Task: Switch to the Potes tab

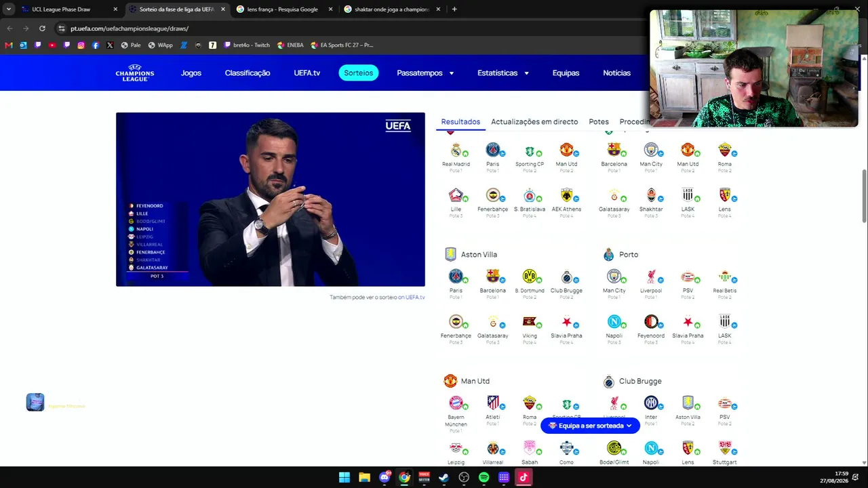Action: point(599,122)
